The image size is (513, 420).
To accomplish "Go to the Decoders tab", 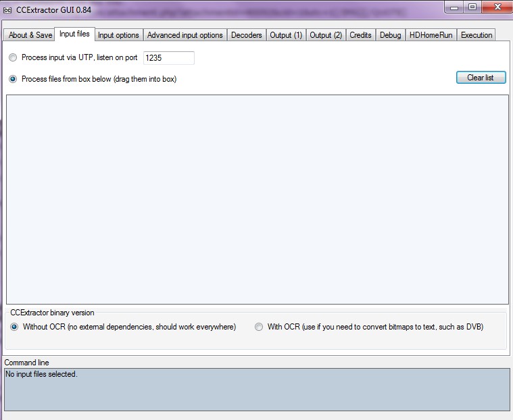I will (x=246, y=35).
